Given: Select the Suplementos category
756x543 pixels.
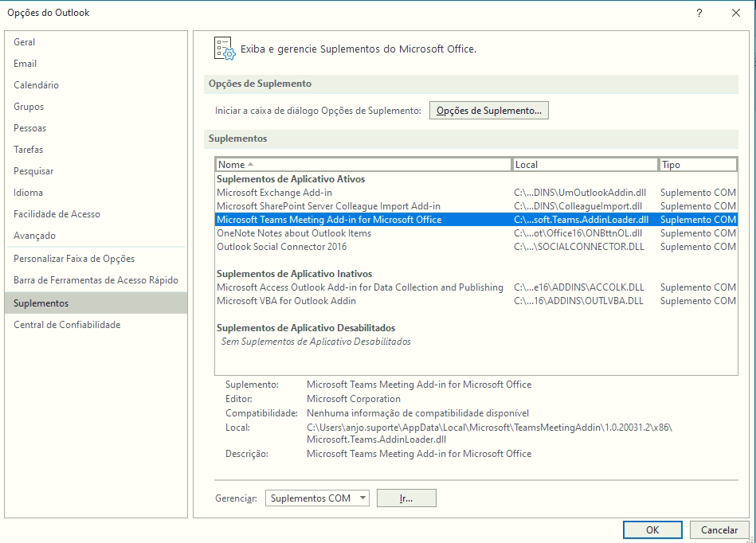Looking at the screenshot, I should (x=96, y=303).
